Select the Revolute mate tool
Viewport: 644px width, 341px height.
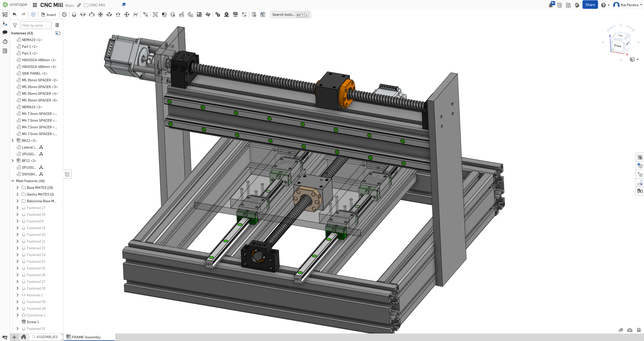(x=83, y=14)
